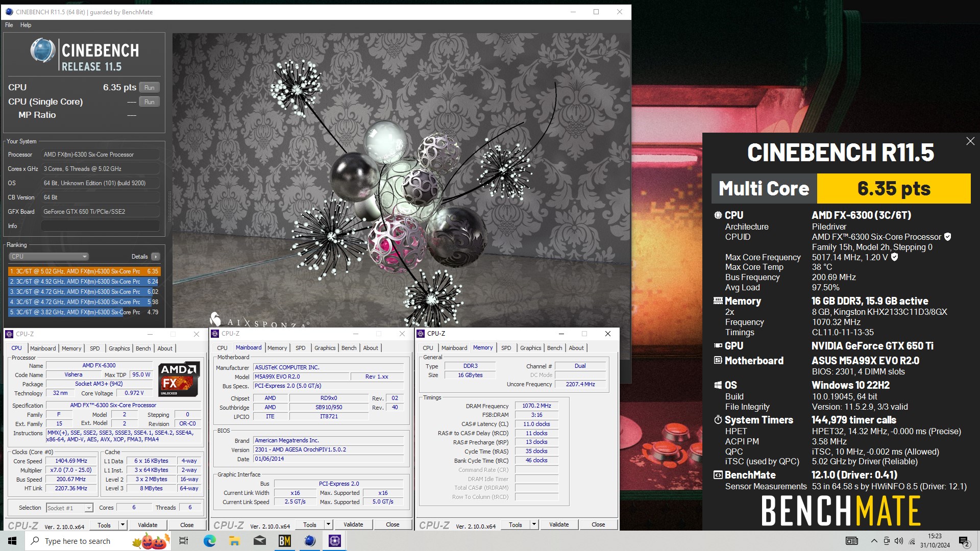Open Tools dropdown arrow in middle CPU-Z
Screen dimensions: 980x551
click(328, 524)
